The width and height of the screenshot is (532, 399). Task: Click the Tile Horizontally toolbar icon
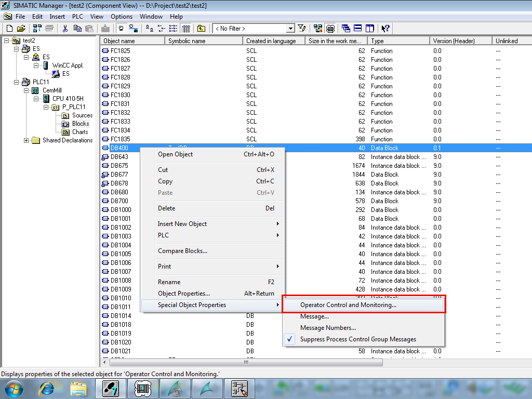357,29
